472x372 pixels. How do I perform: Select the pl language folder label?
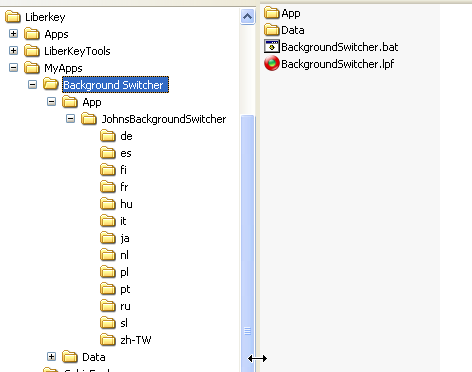[x=124, y=272]
